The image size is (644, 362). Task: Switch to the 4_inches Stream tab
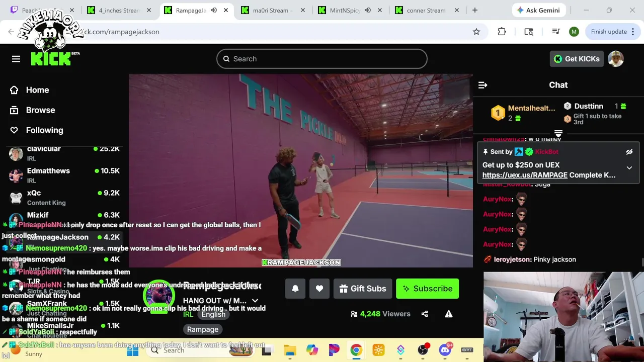pyautogui.click(x=120, y=10)
